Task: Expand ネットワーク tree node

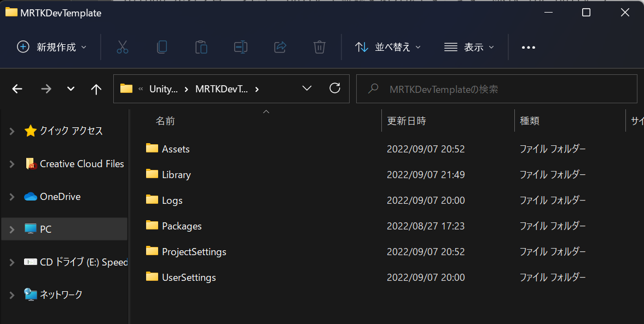Action: point(12,294)
